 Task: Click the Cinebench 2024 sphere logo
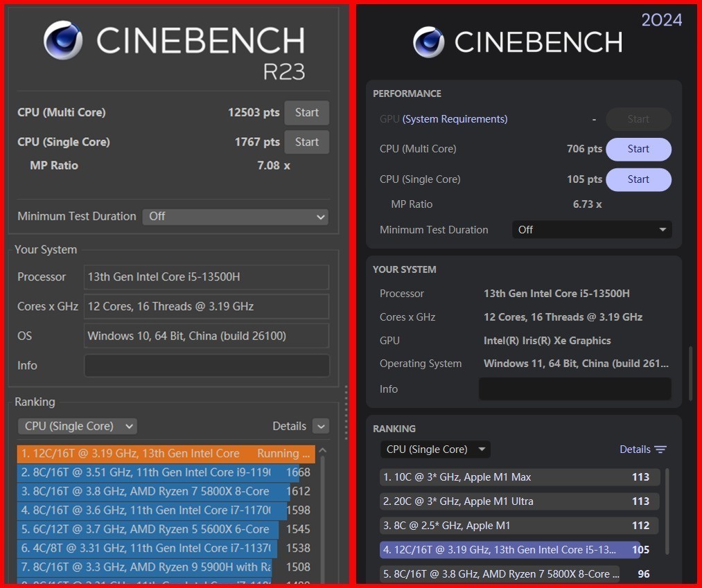428,42
